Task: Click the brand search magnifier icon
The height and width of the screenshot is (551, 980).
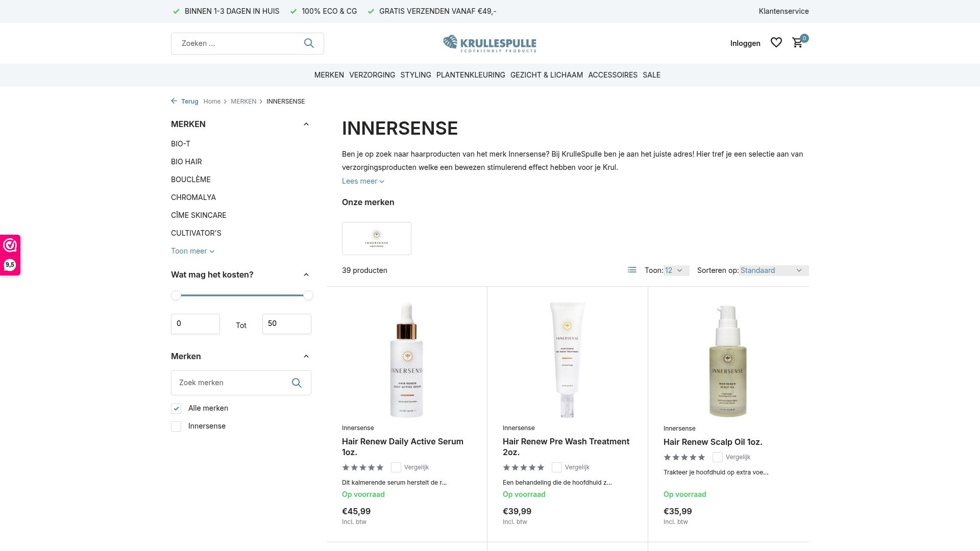Action: click(297, 383)
